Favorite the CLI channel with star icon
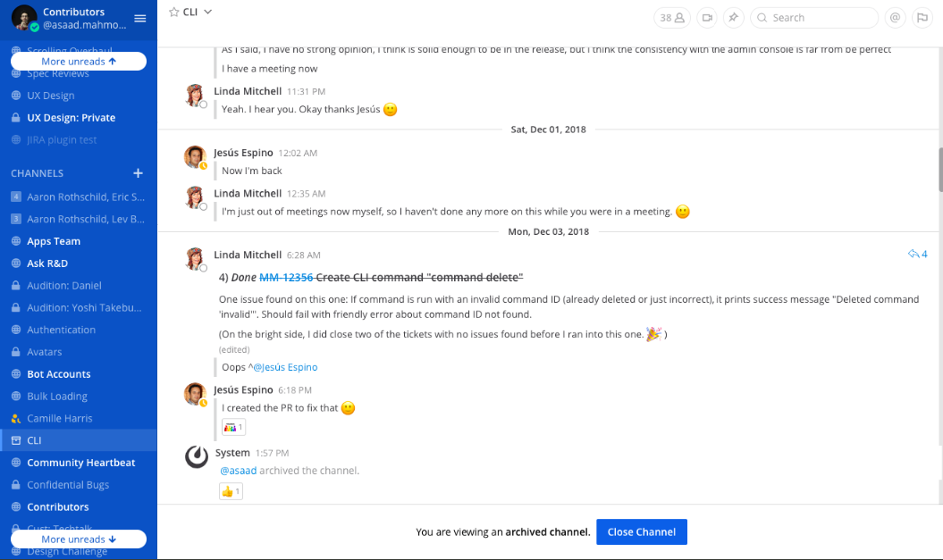Image resolution: width=943 pixels, height=560 pixels. click(x=173, y=12)
